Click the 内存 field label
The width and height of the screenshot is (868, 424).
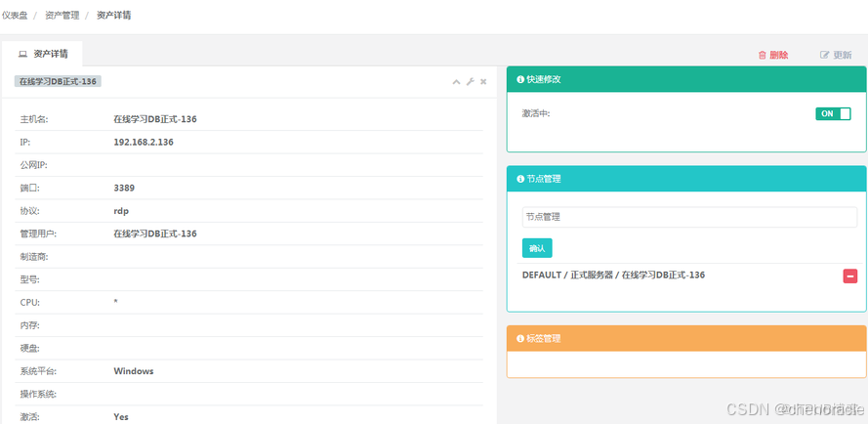pos(29,325)
